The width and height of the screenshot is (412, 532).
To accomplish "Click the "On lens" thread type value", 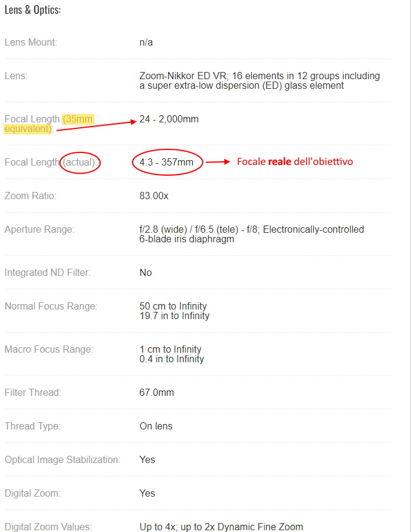I will 156,426.
